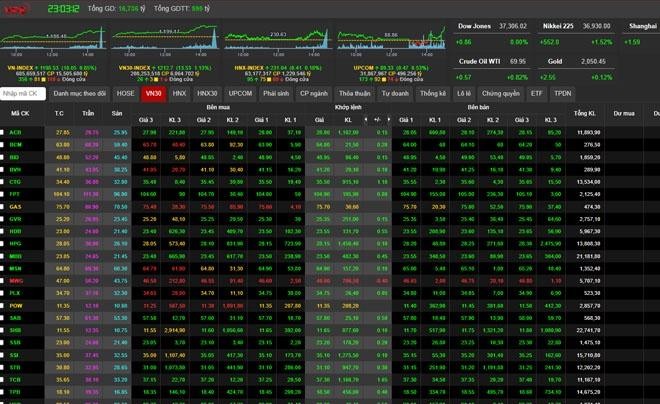
Task: Click the 23:03:12 clock at the top
Action: (x=63, y=9)
